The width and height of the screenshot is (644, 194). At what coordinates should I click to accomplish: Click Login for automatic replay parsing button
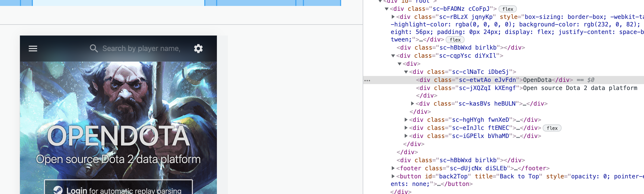[119, 187]
